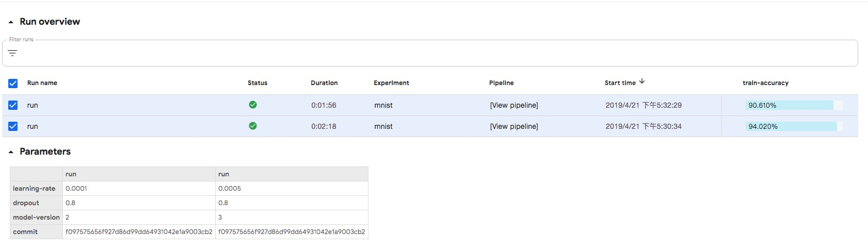Viewport: 868px width, 249px height.
Task: Toggle the select-all runs checkbox
Action: [13, 83]
